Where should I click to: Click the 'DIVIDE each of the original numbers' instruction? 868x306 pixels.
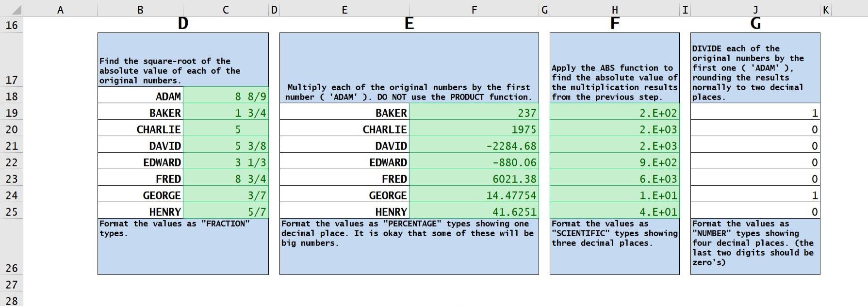[x=755, y=68]
